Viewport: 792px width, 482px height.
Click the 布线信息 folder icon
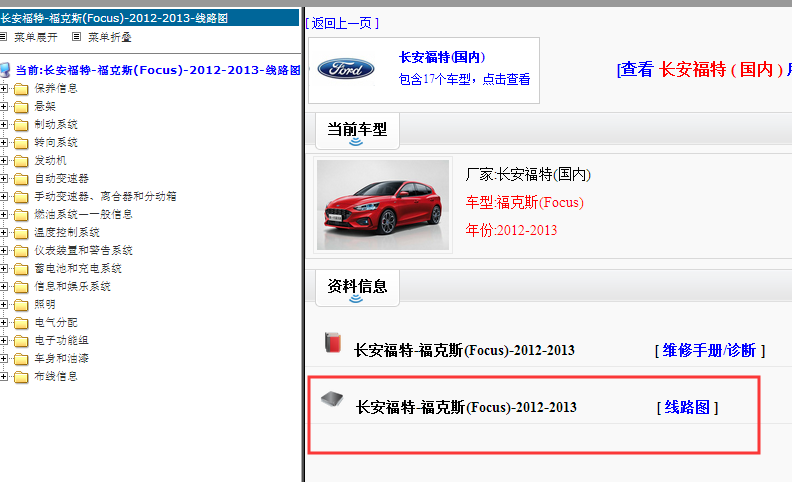[x=21, y=377]
